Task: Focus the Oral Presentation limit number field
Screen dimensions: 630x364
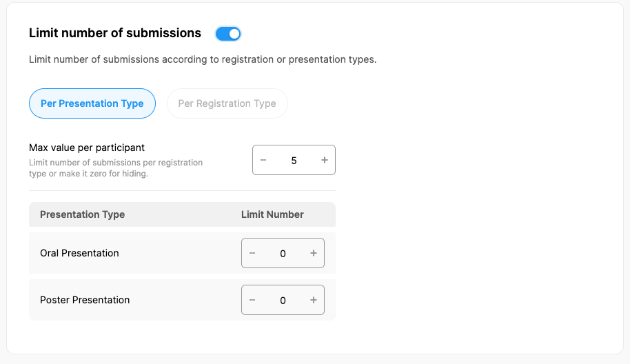Action: click(283, 253)
